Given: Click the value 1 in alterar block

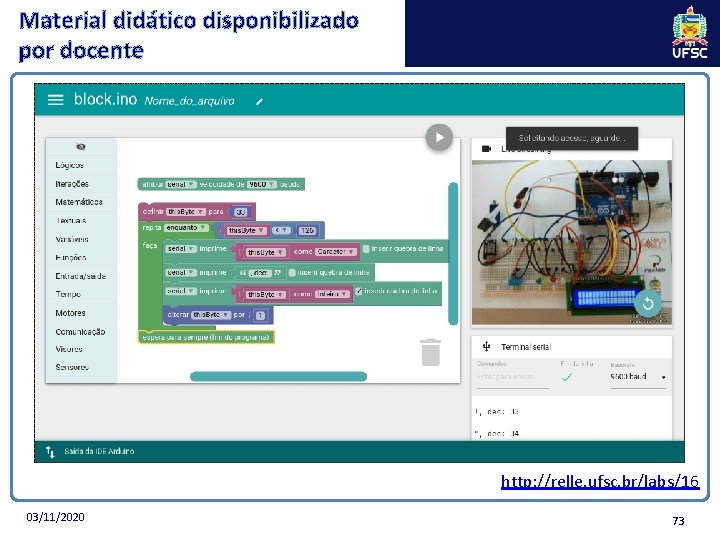Looking at the screenshot, I should coord(260,316).
